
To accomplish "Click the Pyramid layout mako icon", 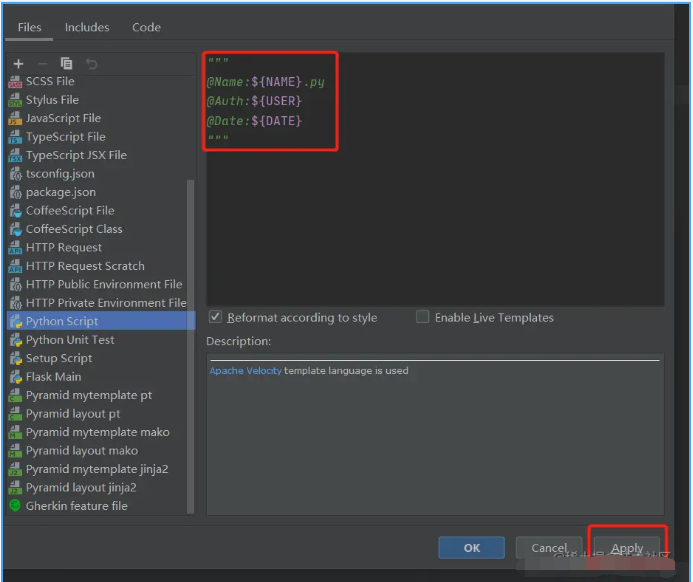I will 15,451.
